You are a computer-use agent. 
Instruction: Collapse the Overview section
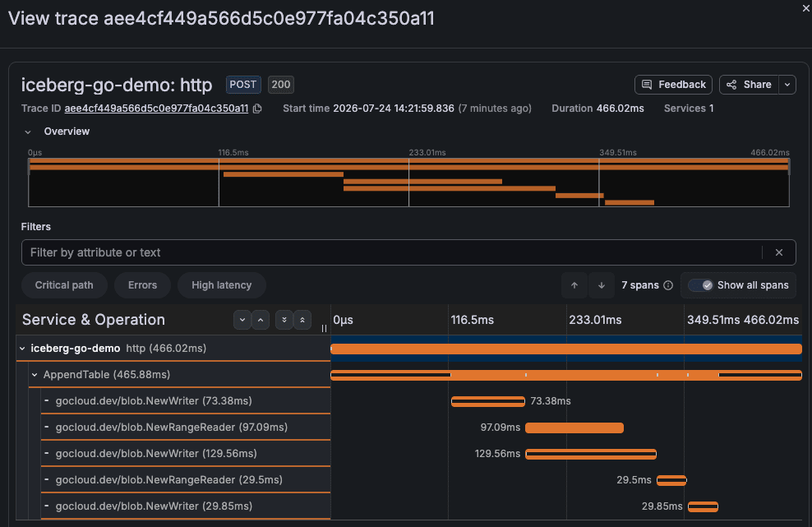point(28,132)
